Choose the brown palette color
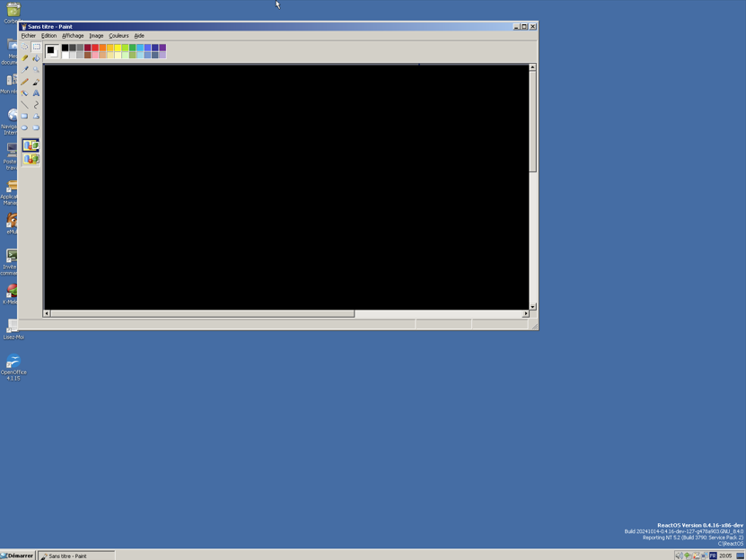 tap(88, 55)
